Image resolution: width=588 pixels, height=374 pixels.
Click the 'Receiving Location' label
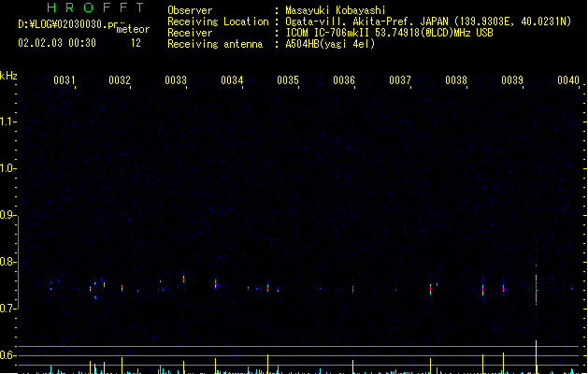coord(218,22)
